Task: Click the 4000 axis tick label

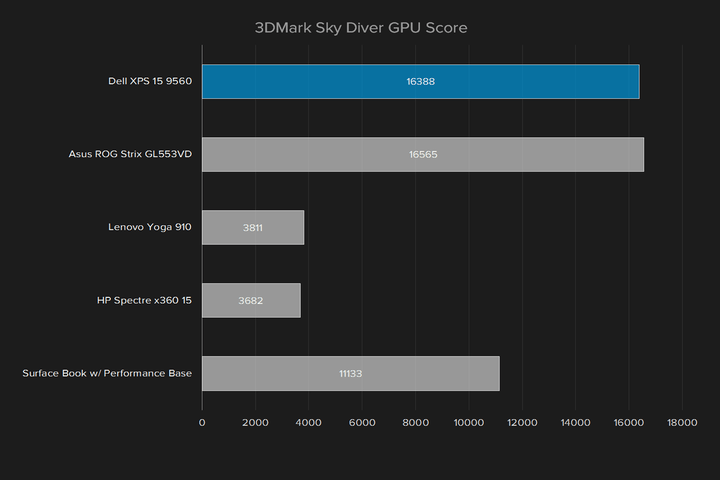Action: (x=309, y=423)
